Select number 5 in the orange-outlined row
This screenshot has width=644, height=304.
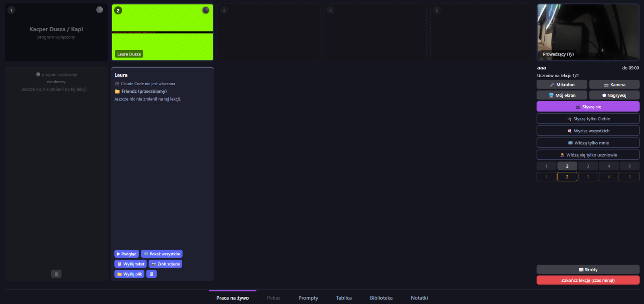(x=630, y=177)
